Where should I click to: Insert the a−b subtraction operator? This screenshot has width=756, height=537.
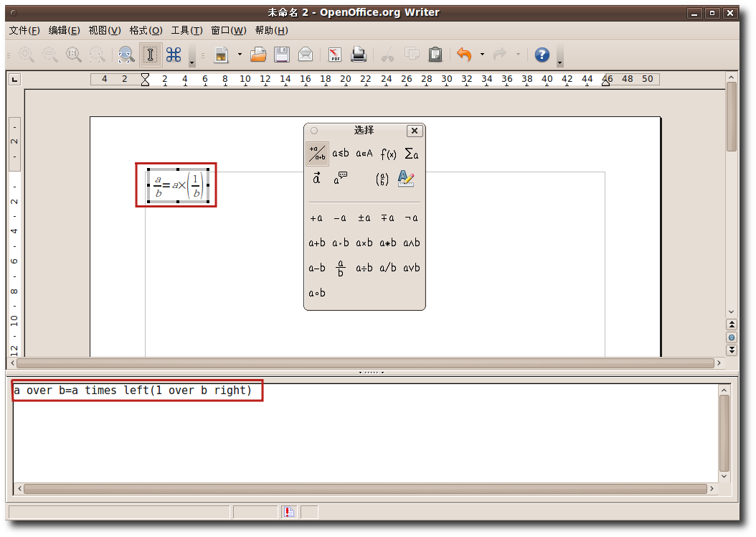point(317,268)
